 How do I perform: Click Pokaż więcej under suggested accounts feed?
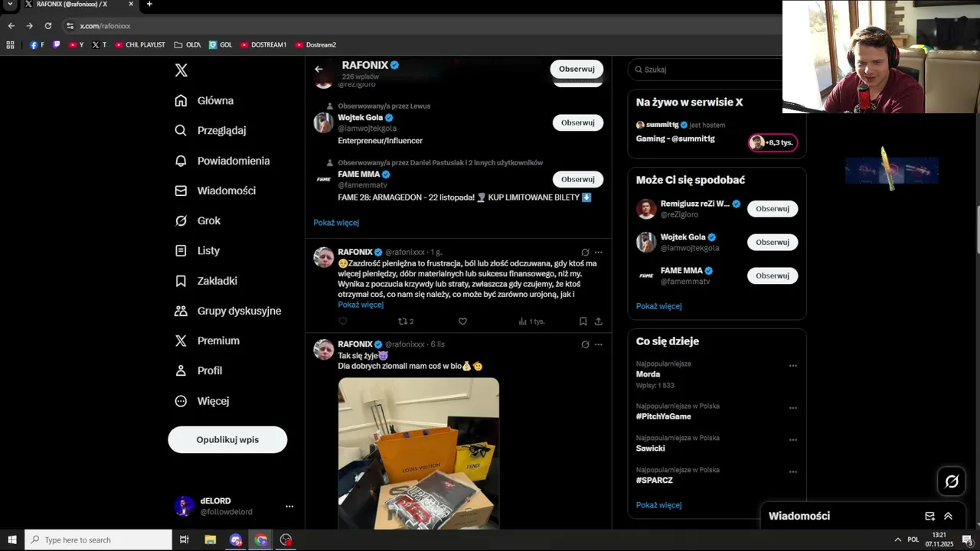[336, 223]
